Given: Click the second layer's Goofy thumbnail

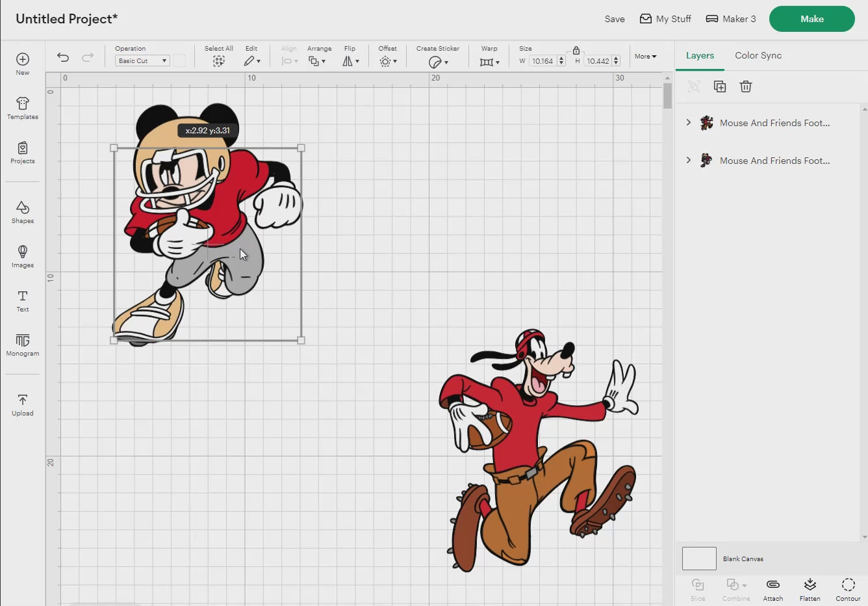Looking at the screenshot, I should (706, 161).
